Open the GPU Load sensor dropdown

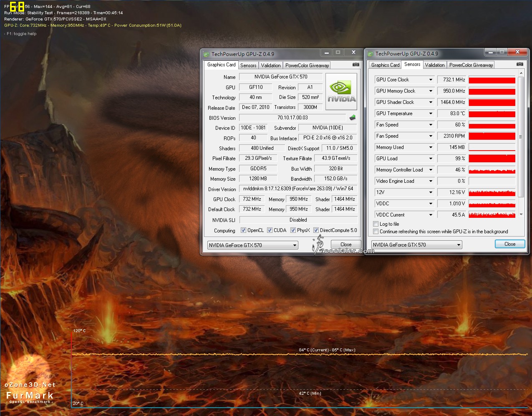[x=431, y=159]
